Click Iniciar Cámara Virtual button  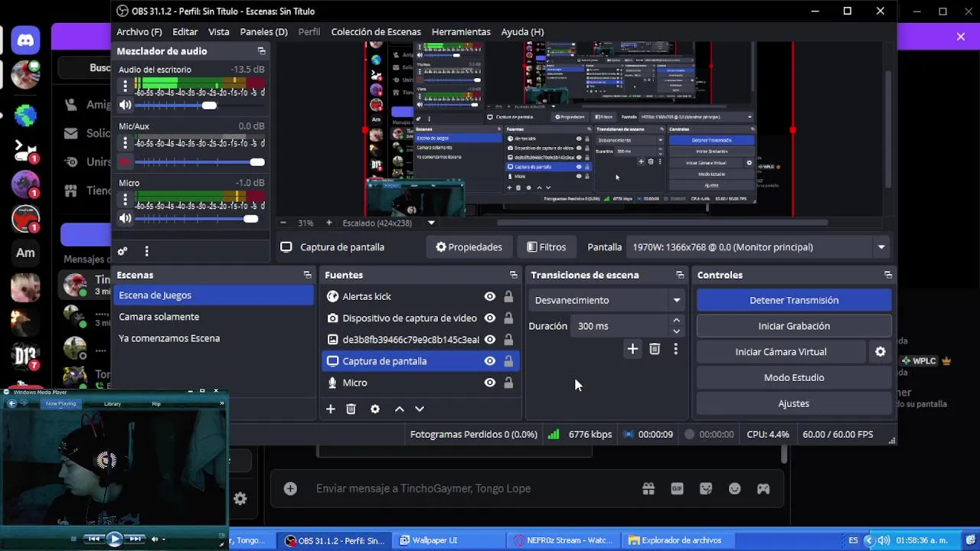point(781,352)
